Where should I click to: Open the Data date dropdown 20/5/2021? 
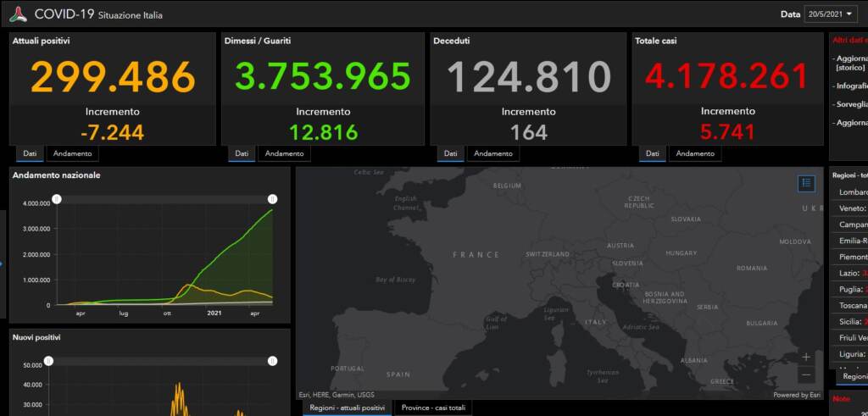click(x=831, y=14)
